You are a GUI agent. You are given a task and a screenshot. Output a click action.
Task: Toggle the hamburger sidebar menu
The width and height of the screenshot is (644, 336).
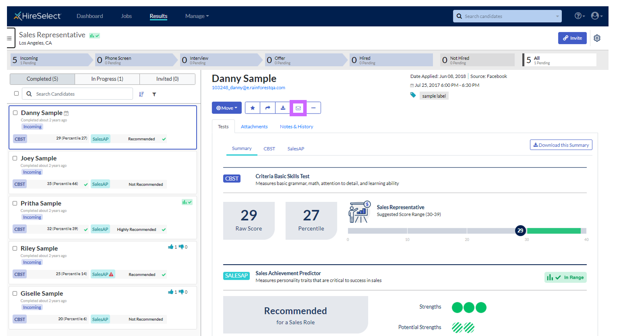pyautogui.click(x=9, y=38)
